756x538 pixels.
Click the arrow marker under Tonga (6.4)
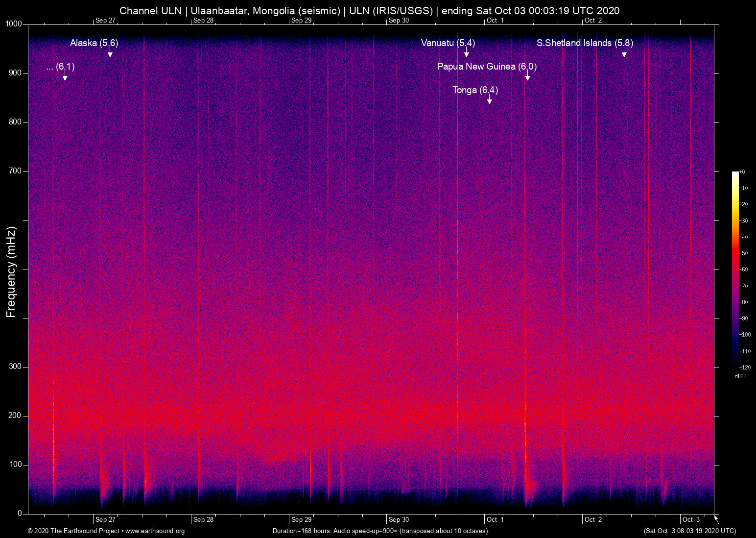pos(489,100)
